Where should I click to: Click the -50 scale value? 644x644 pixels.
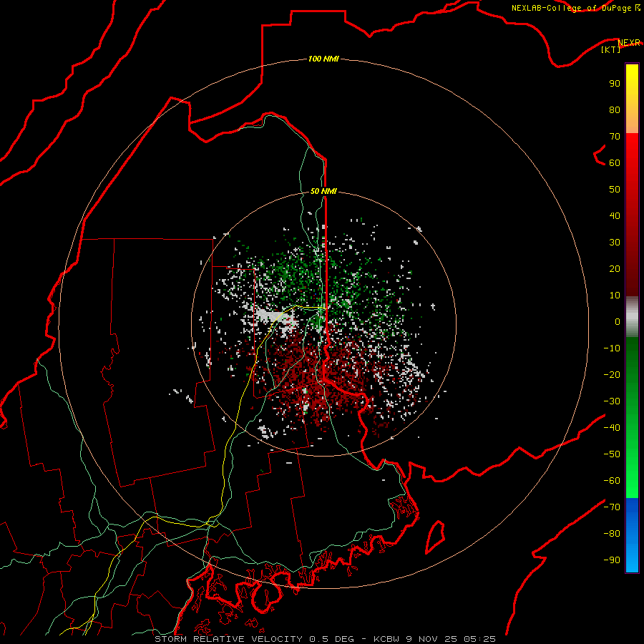pyautogui.click(x=612, y=454)
